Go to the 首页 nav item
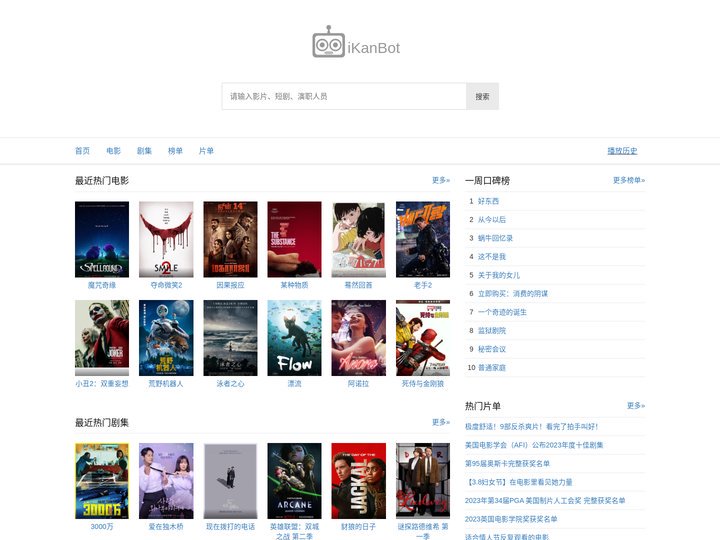Screen dimensions: 720x540 (x=82, y=151)
